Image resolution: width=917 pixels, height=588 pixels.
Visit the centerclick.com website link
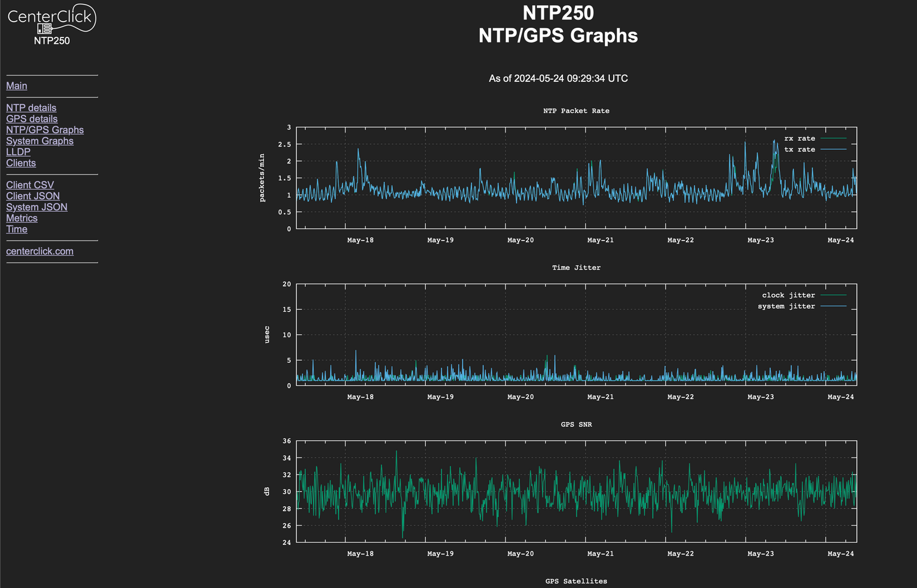point(39,251)
